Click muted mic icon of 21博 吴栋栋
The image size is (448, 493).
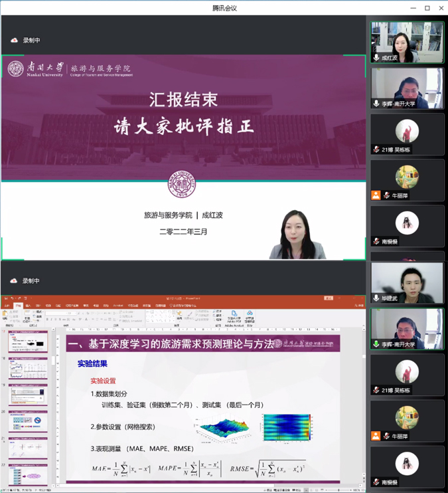(x=377, y=149)
